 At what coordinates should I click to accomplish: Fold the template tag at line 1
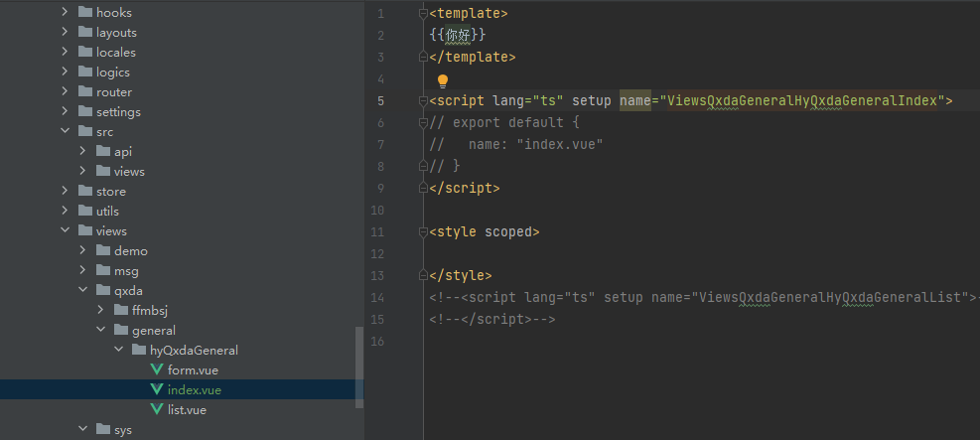(x=423, y=14)
